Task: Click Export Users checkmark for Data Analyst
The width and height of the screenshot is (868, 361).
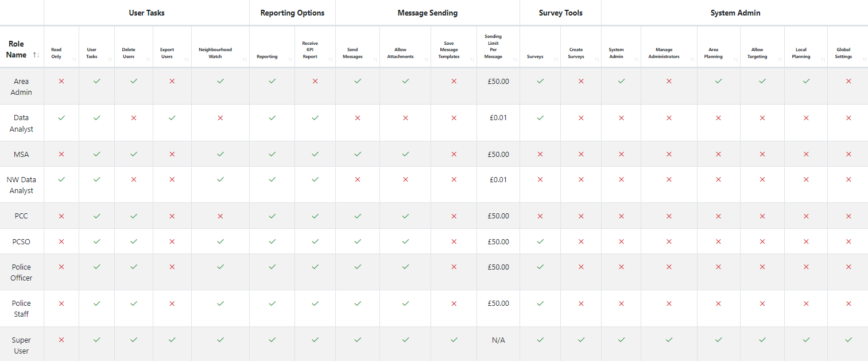Action: (172, 118)
